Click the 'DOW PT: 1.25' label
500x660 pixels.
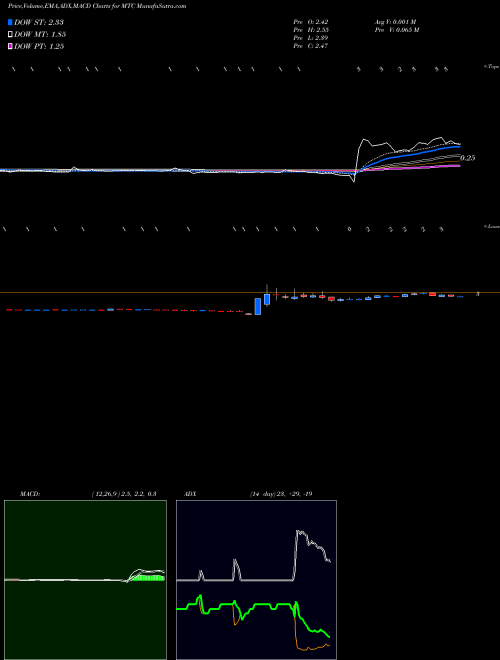(x=39, y=47)
